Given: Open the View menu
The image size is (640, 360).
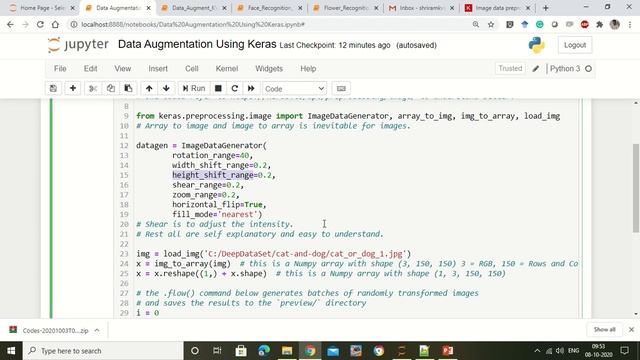Looking at the screenshot, I should click(122, 69).
